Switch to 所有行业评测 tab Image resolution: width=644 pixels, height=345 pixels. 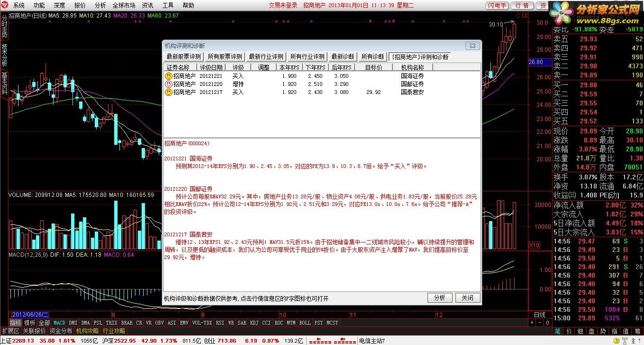307,56
